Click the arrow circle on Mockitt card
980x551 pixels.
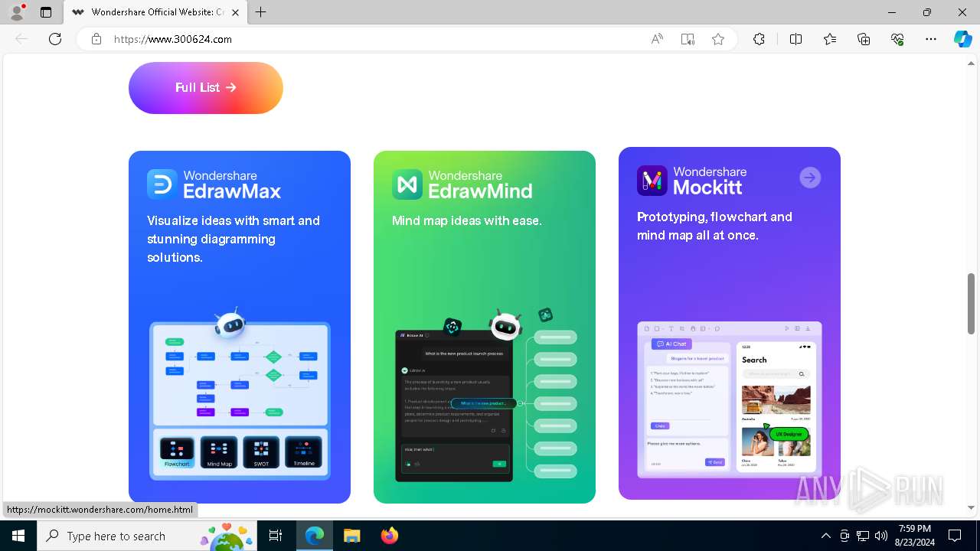[810, 178]
